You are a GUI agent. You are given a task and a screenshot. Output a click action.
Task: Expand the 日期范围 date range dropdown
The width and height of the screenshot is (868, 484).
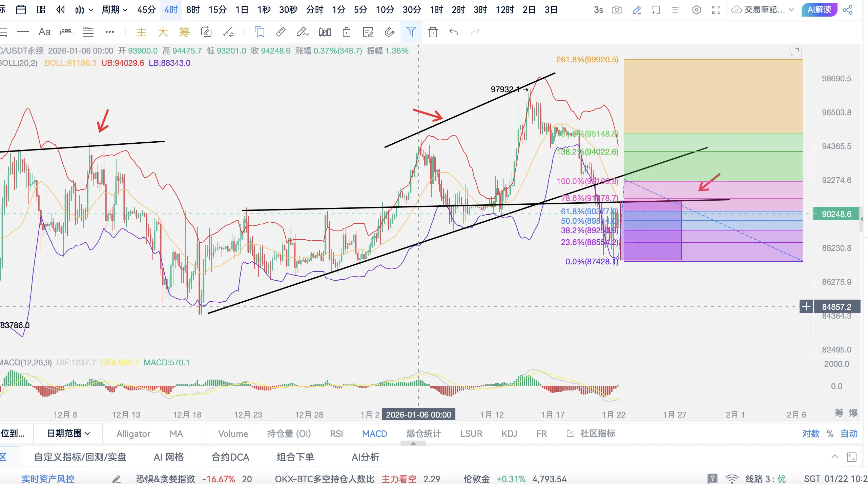point(68,433)
